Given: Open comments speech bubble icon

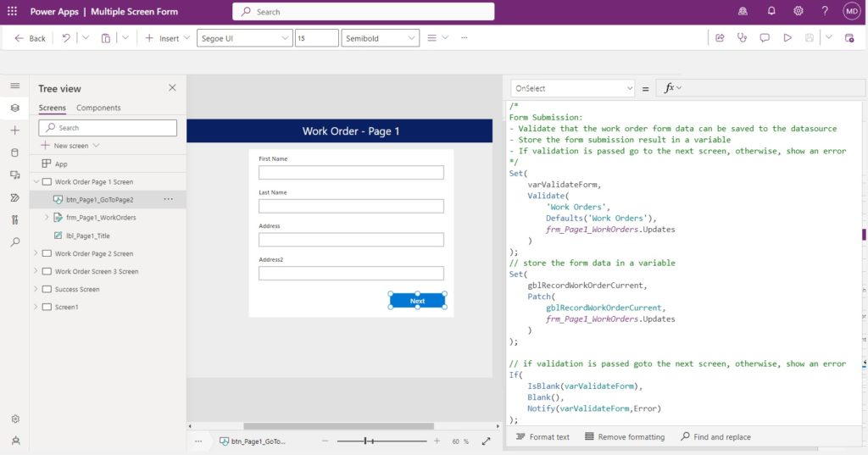Looking at the screenshot, I should pyautogui.click(x=765, y=37).
